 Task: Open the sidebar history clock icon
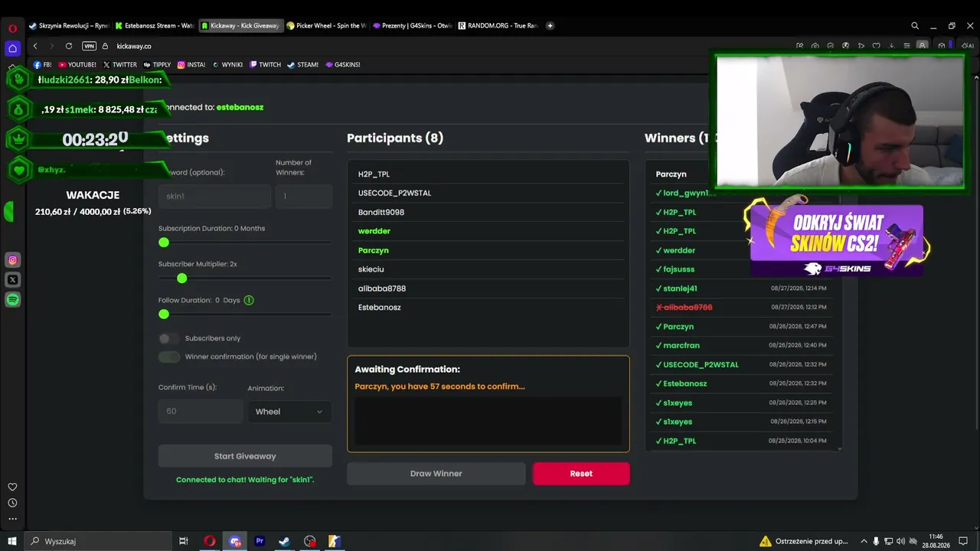click(12, 503)
